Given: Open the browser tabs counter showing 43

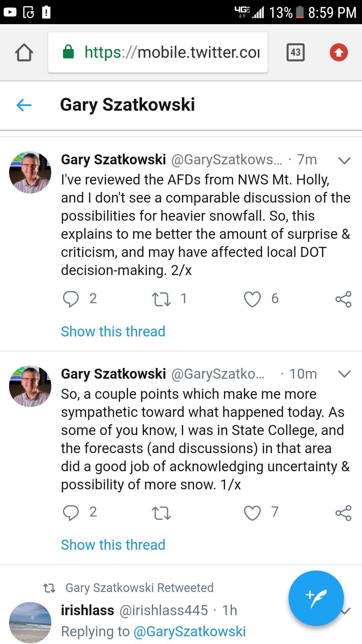Looking at the screenshot, I should coord(296,52).
